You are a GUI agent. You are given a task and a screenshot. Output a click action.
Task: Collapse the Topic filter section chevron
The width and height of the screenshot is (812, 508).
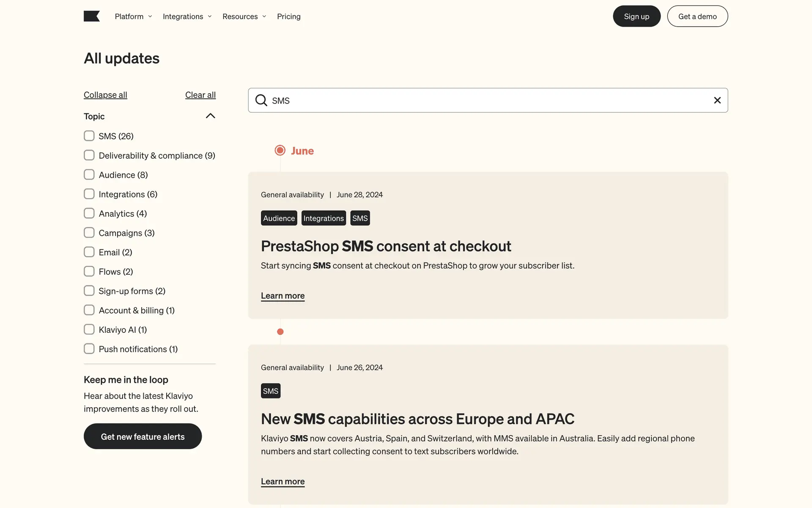click(x=210, y=116)
